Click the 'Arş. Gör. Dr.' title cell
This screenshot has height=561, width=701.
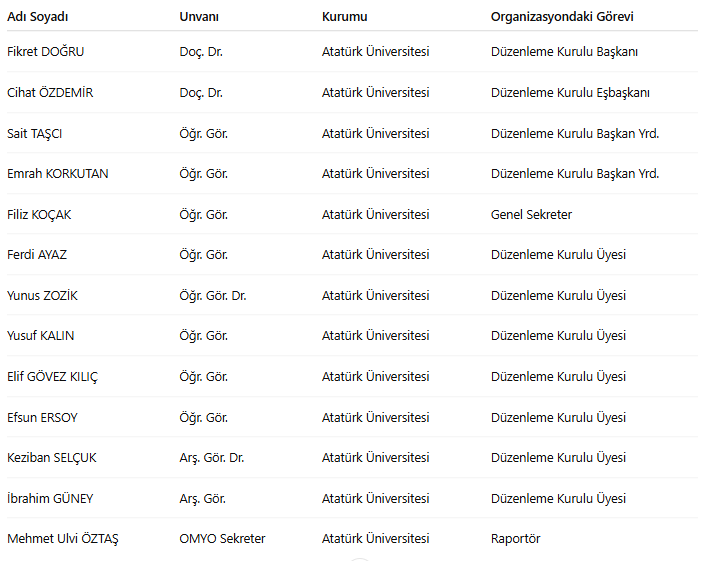(x=212, y=457)
